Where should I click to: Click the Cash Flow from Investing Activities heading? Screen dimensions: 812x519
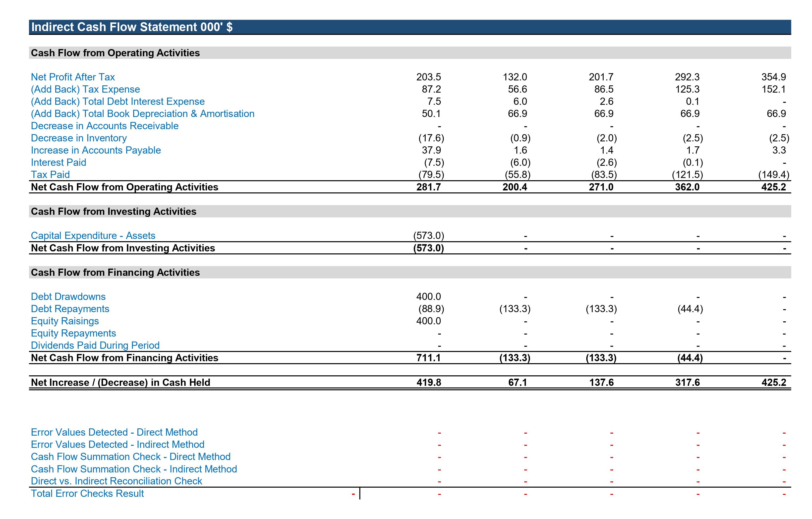114,211
